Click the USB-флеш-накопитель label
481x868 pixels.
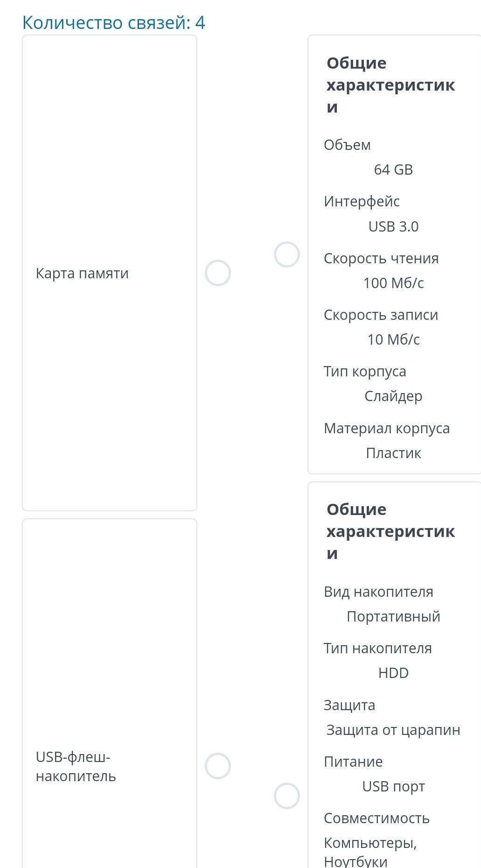tap(76, 766)
